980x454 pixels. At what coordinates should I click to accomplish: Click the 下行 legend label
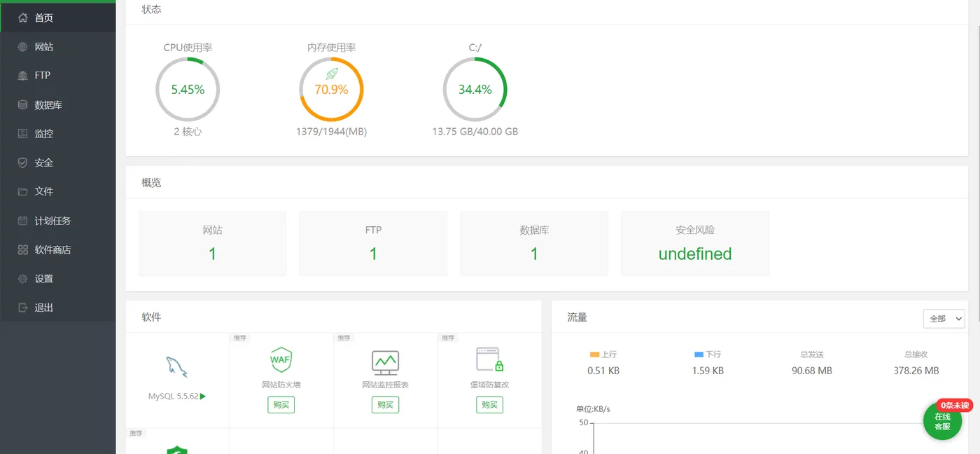[x=713, y=355]
